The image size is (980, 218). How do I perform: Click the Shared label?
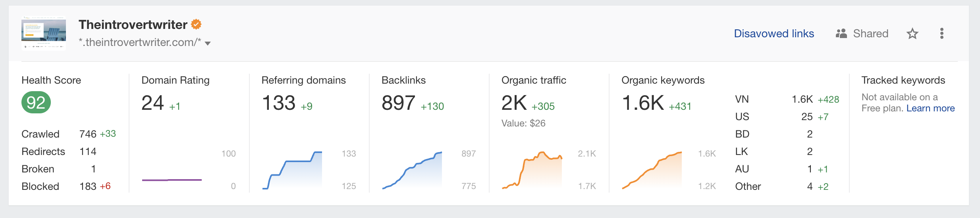click(870, 33)
